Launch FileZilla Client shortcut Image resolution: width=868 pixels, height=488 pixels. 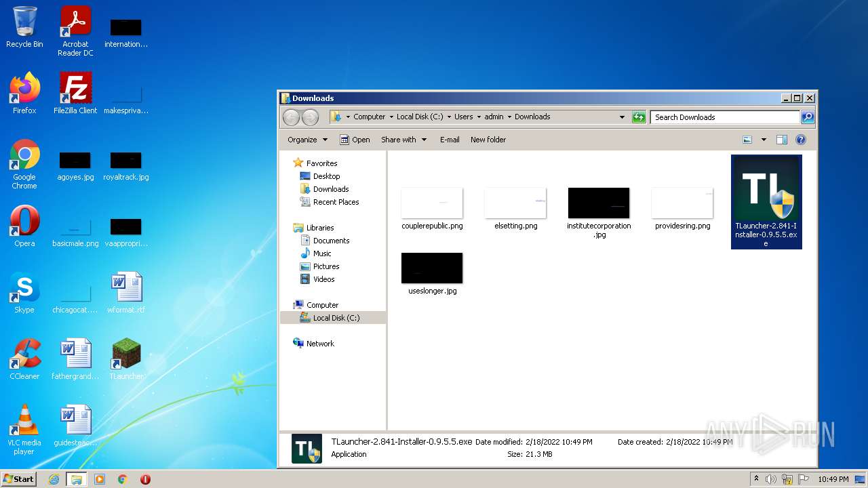pos(75,93)
